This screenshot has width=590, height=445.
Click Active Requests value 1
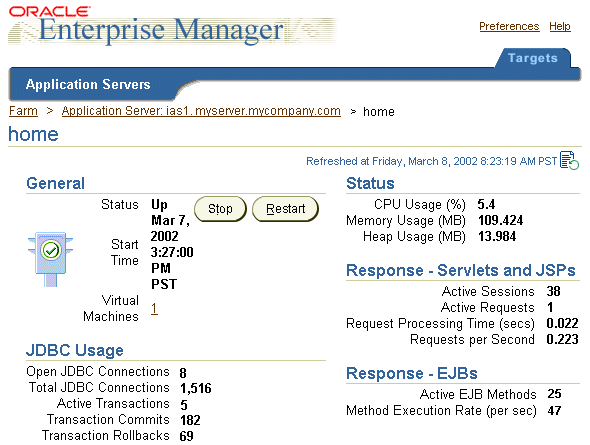pos(550,307)
